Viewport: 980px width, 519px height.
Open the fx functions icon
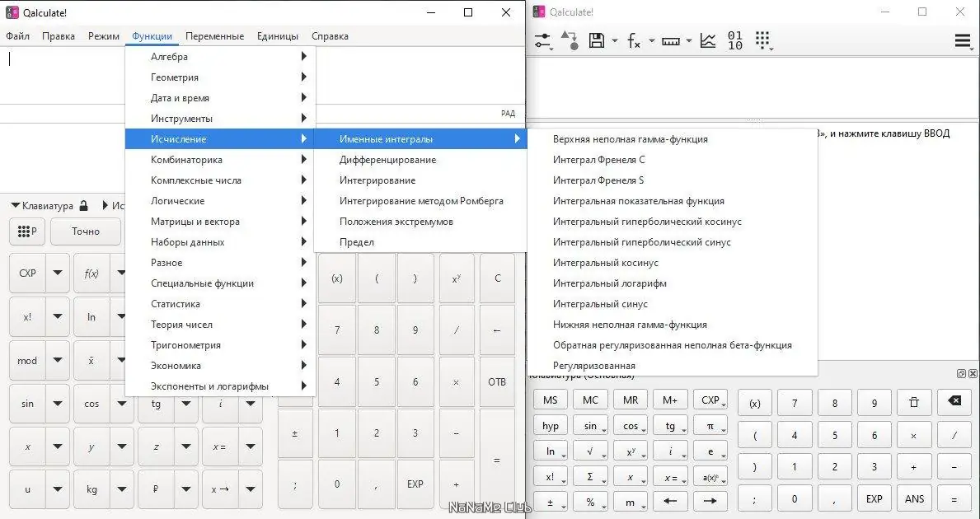coord(634,41)
